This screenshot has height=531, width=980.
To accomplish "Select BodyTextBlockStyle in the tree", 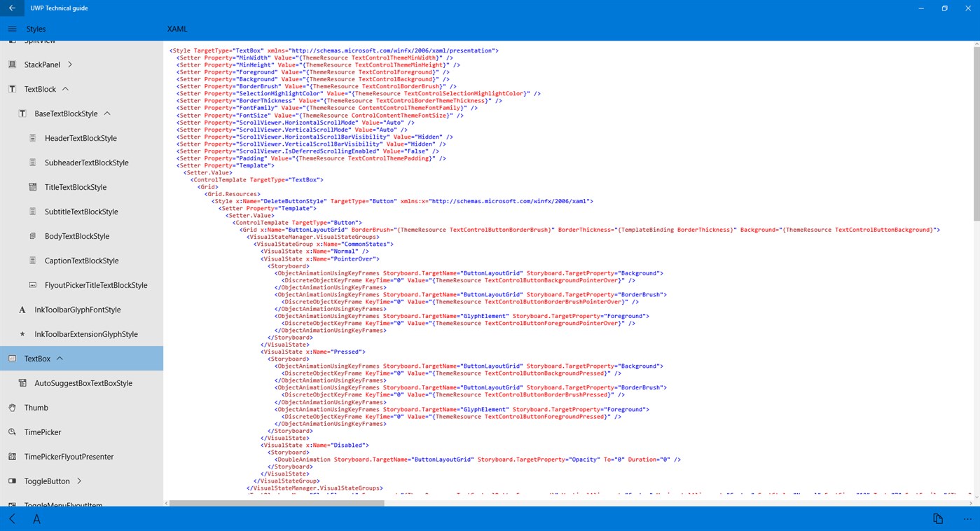I will coord(77,236).
